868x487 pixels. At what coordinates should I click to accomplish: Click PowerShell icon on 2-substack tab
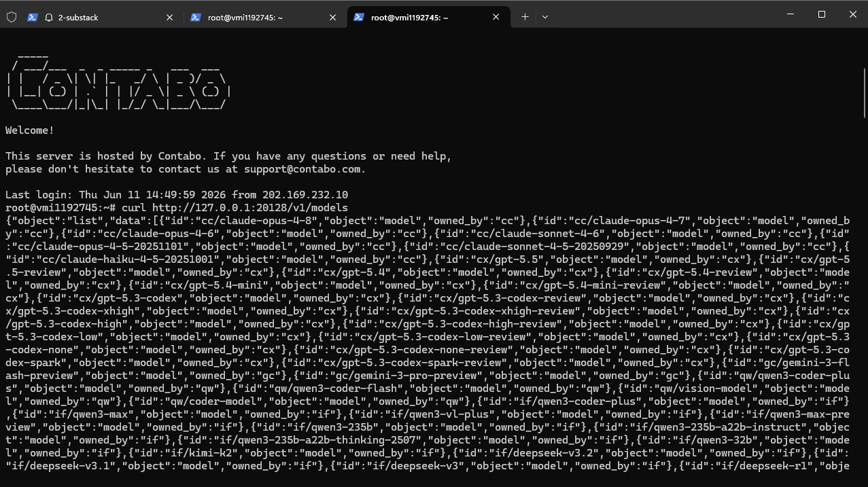(32, 18)
